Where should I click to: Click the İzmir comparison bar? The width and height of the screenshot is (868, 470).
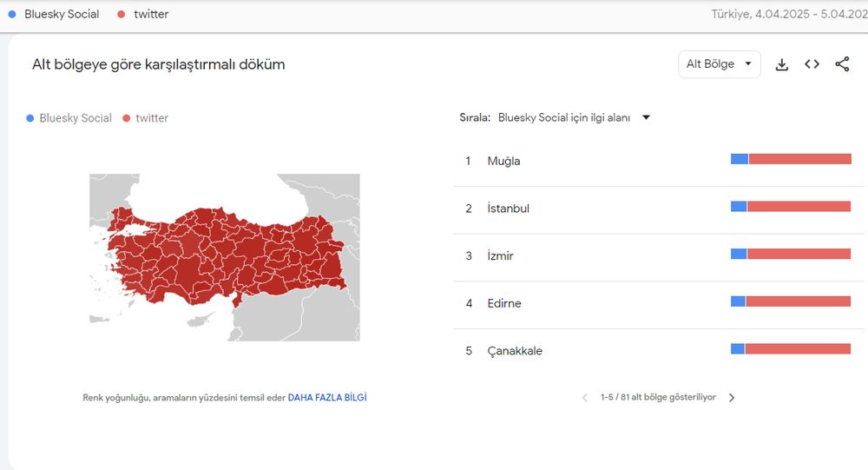(x=791, y=254)
